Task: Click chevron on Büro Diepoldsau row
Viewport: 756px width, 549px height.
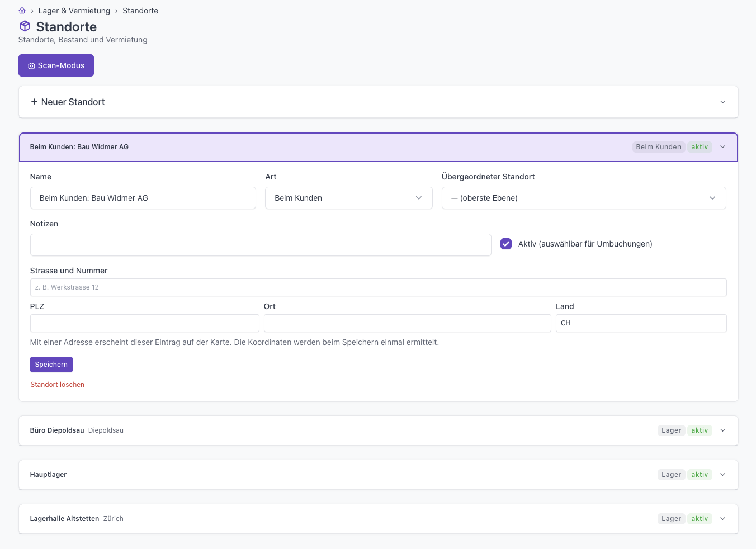Action: (x=722, y=430)
